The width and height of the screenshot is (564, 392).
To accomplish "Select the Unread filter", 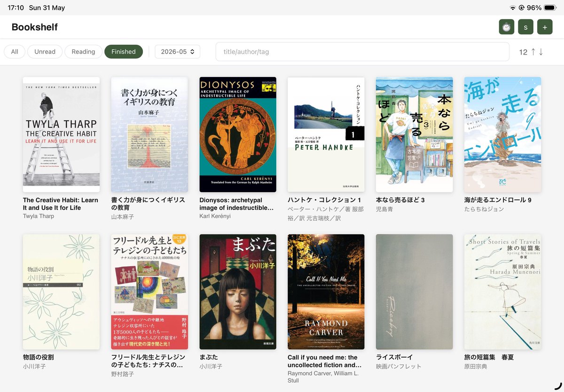I will [45, 52].
